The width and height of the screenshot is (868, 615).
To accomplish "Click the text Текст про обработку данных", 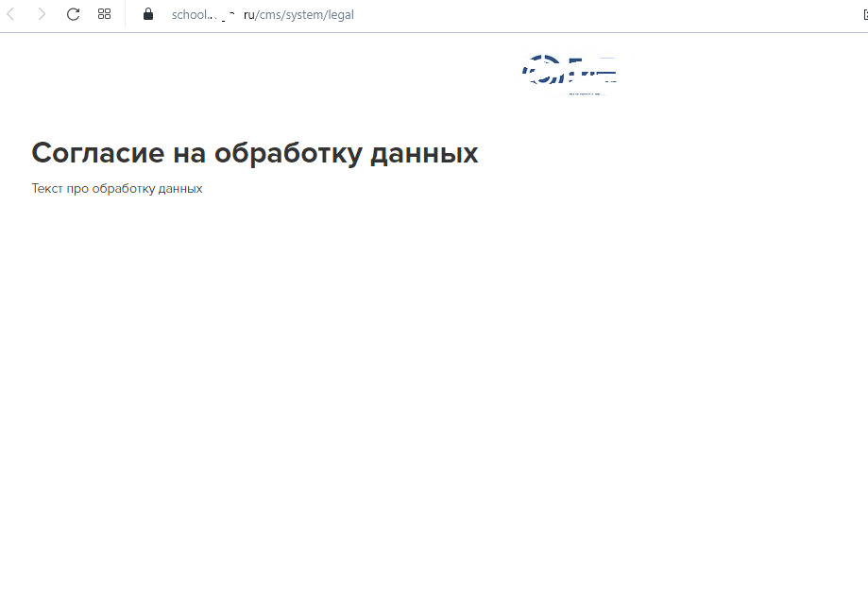I will point(117,188).
